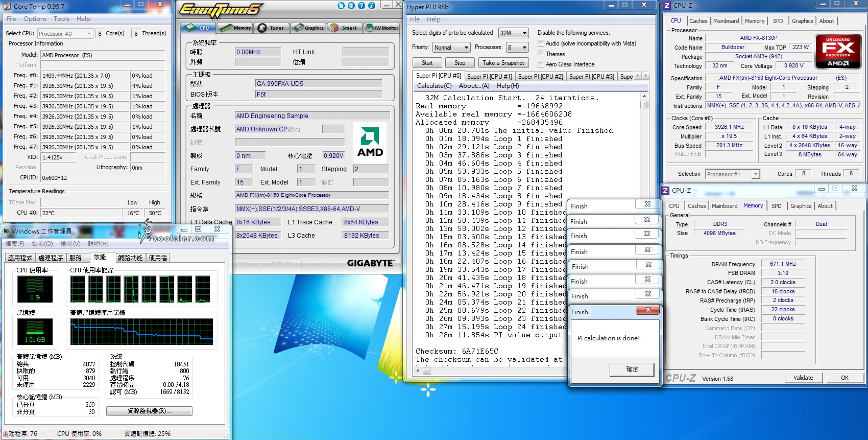This screenshot has width=868, height=440.
Task: Click the CPU 使用率 gauge in Task Manager
Action: 35,289
